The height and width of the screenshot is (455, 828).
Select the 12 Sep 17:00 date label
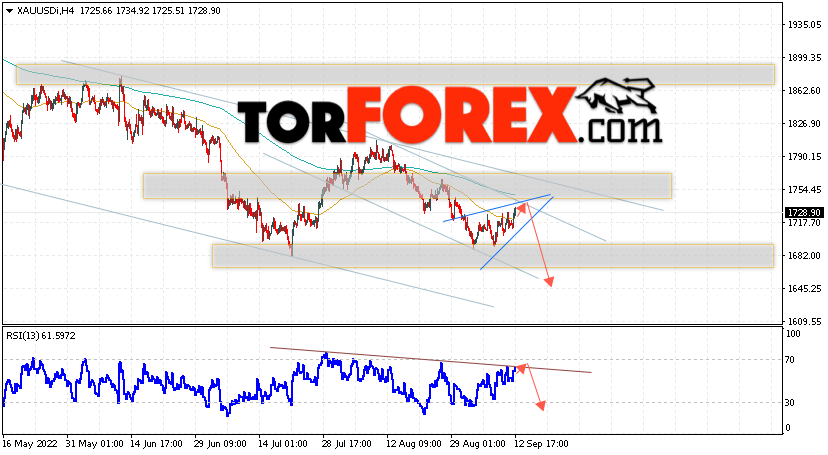click(x=542, y=444)
